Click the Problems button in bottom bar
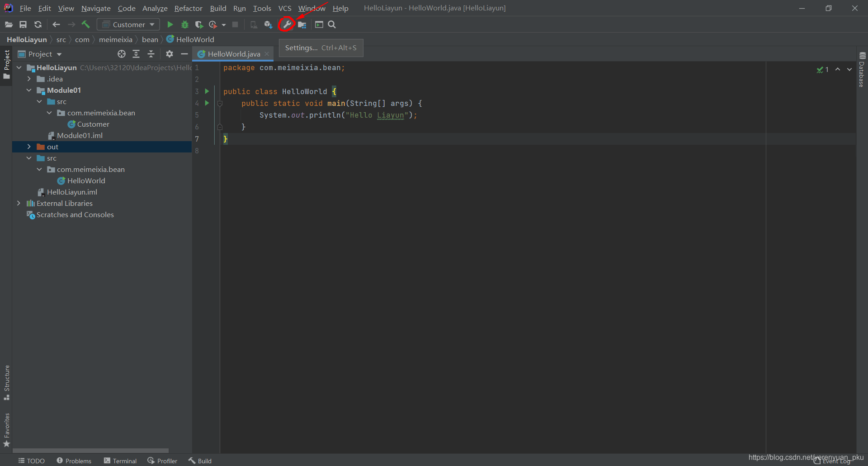Image resolution: width=868 pixels, height=466 pixels. point(74,461)
